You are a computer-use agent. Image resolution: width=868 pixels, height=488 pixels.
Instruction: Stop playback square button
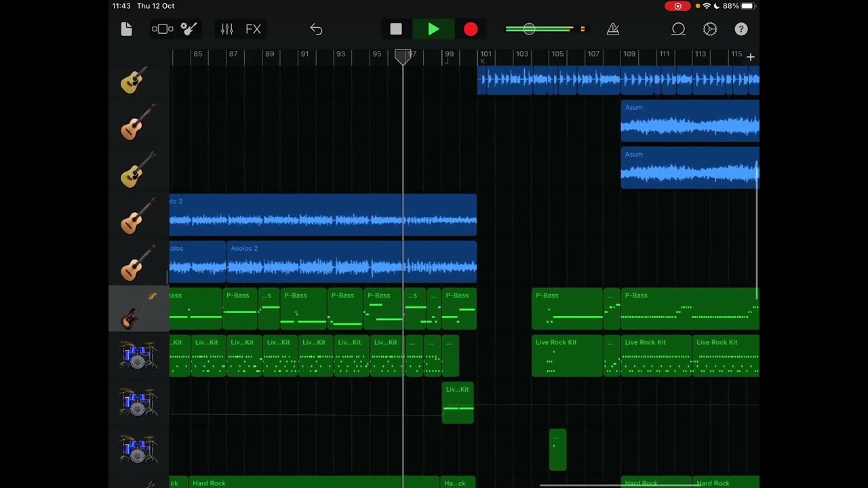pyautogui.click(x=396, y=29)
